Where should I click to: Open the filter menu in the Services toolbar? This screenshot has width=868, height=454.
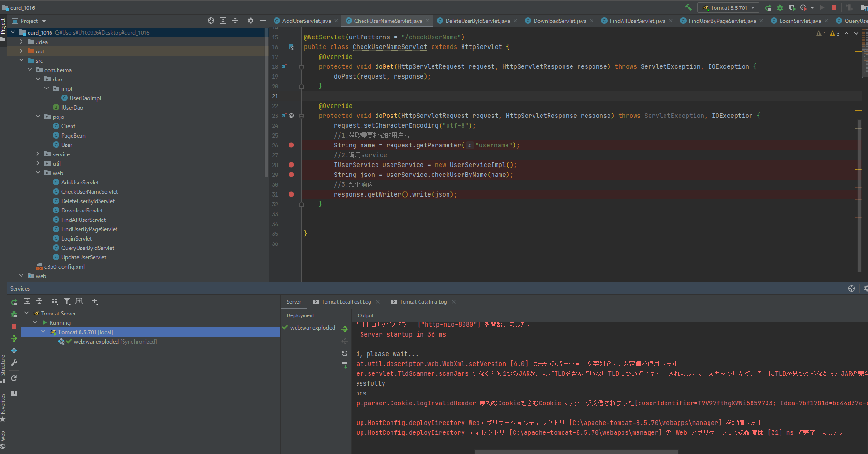(67, 301)
